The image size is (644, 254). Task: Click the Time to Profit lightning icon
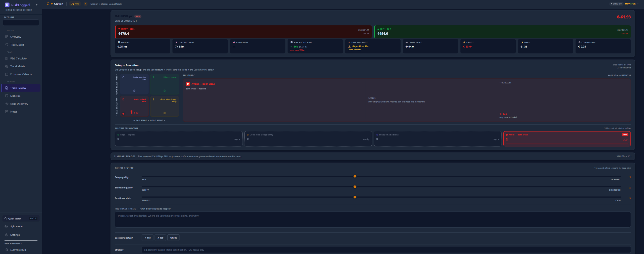349,42
